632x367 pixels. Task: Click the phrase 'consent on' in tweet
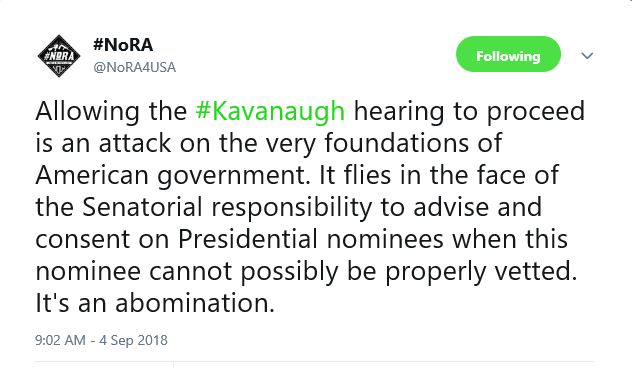pos(102,239)
